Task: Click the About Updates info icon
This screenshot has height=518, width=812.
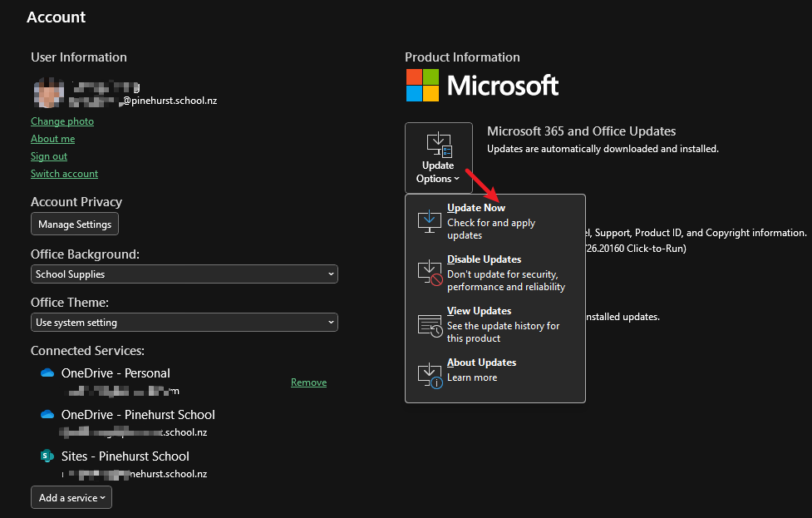Action: coord(430,376)
